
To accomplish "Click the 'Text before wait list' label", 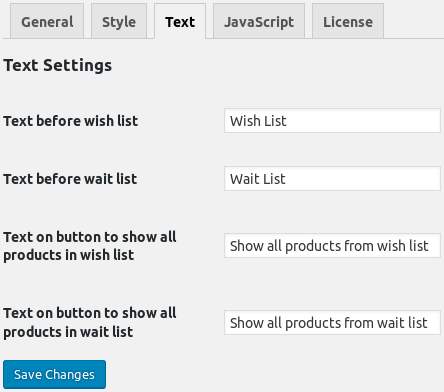I will tap(70, 179).
